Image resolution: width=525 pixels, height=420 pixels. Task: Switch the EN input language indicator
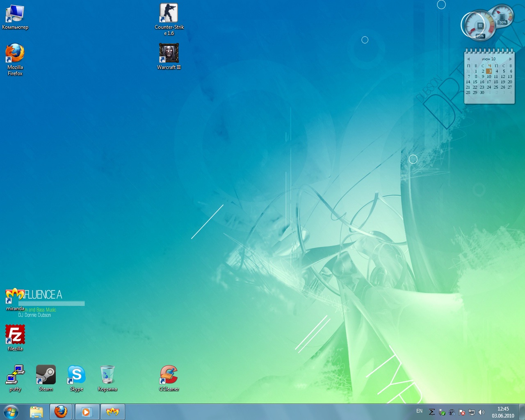click(x=419, y=411)
